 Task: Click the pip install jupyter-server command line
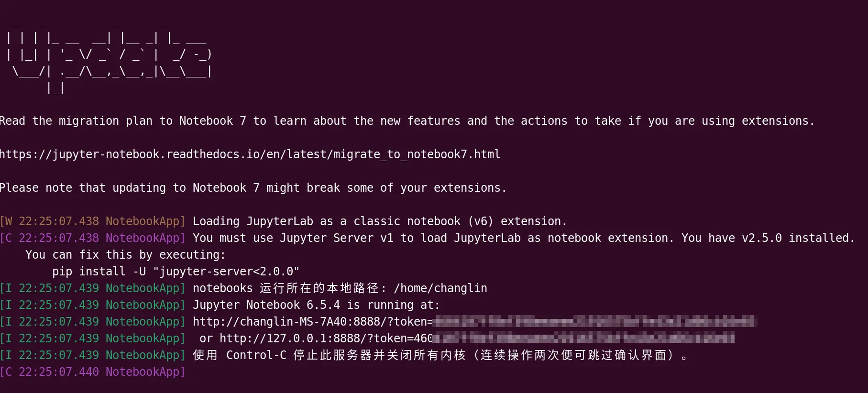pyautogui.click(x=176, y=272)
